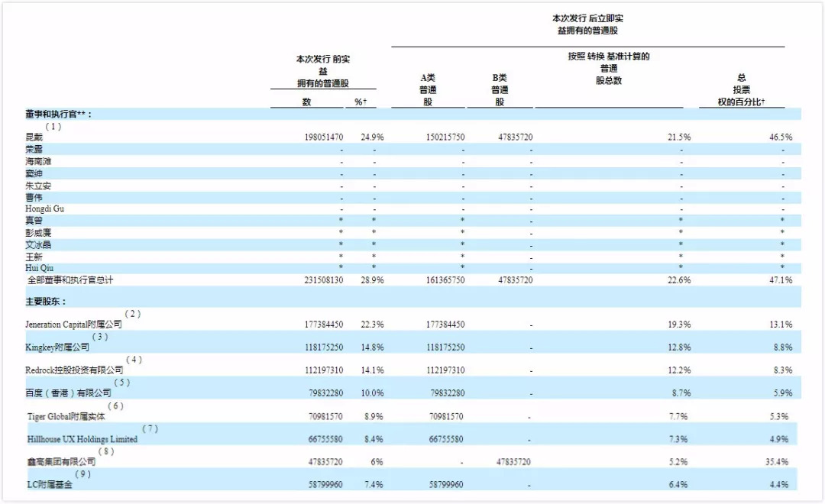Select 79832280 in the A类普通股 column
The width and height of the screenshot is (825, 504).
point(447,393)
